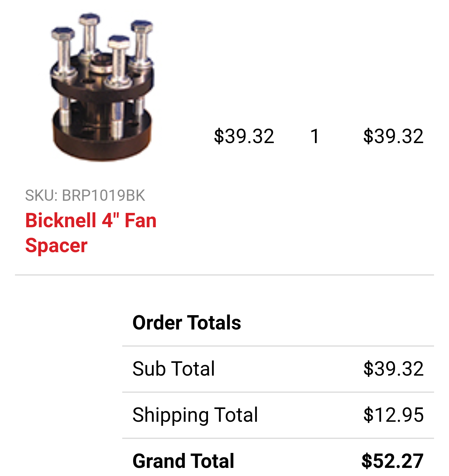Screen dimensions: 449x476
Task: Click the line total right of quantity
Action: 393,136
